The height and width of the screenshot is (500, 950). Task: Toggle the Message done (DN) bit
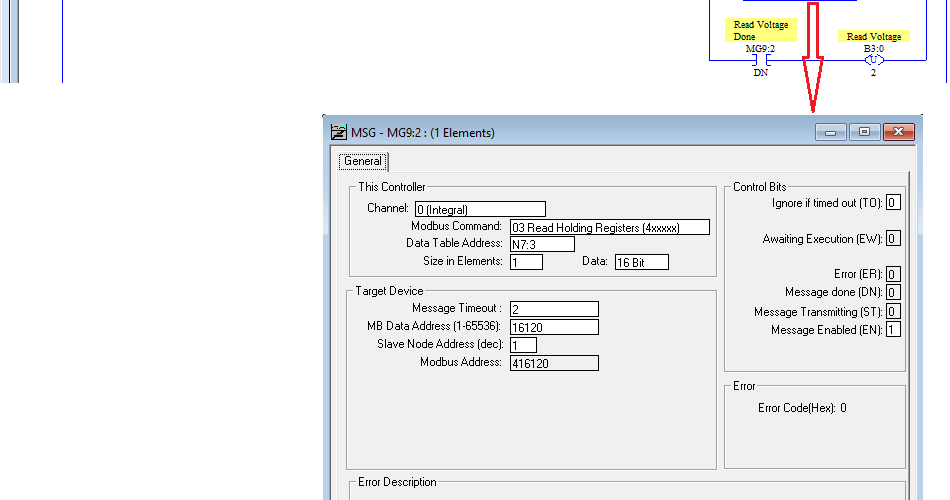pyautogui.click(x=893, y=292)
